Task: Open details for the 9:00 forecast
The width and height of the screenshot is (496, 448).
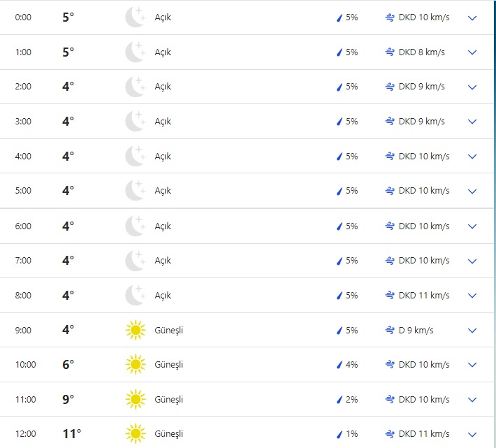Action: [472, 330]
